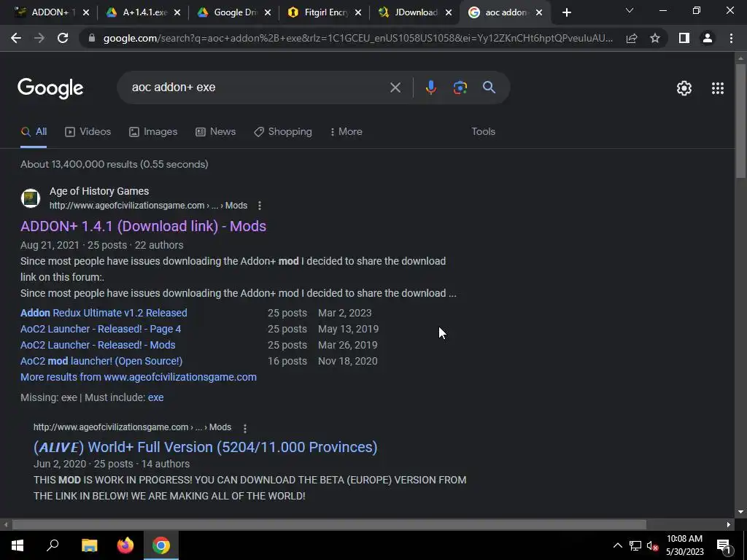Viewport: 747px width, 560px height.
Task: Open options for ADDON+ 1.4.1 result
Action: [x=259, y=206]
